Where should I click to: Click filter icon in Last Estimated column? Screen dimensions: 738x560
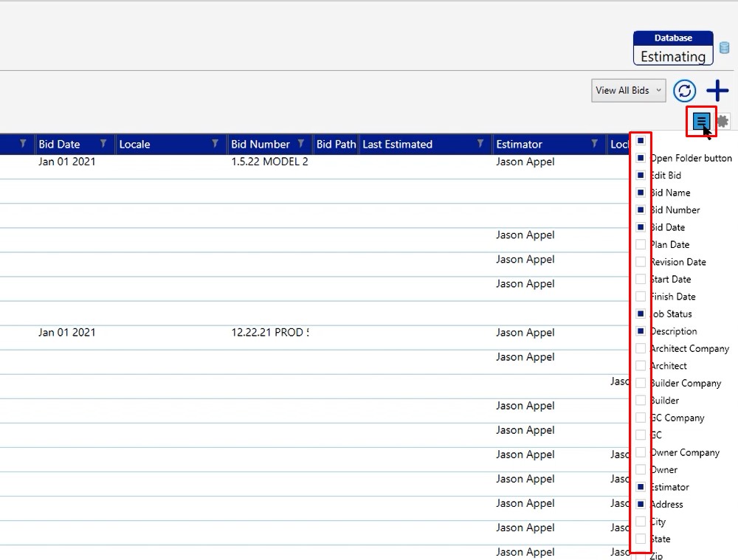480,144
